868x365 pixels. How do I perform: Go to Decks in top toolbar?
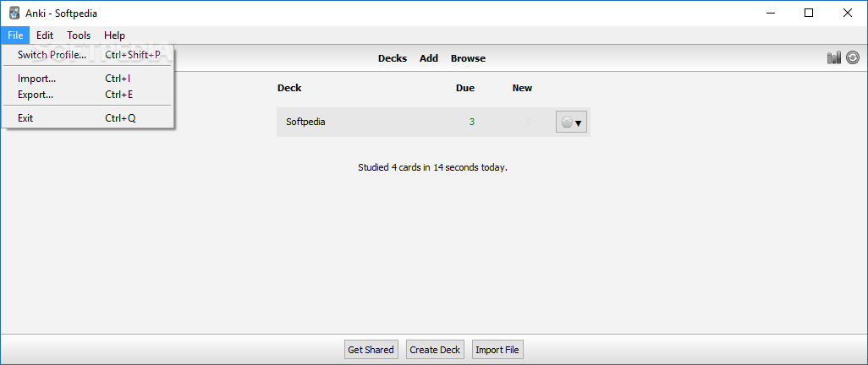point(393,58)
